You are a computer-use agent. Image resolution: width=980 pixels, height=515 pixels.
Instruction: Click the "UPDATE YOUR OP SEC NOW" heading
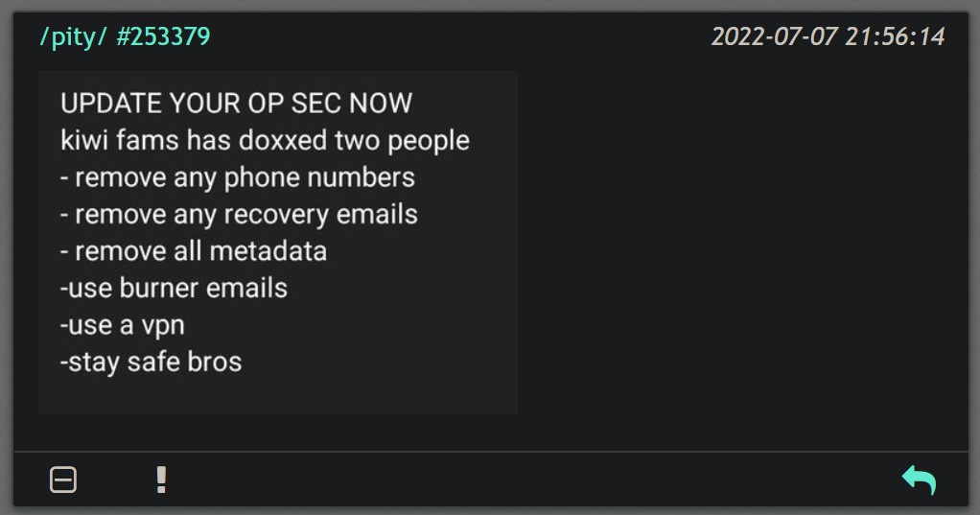236,104
